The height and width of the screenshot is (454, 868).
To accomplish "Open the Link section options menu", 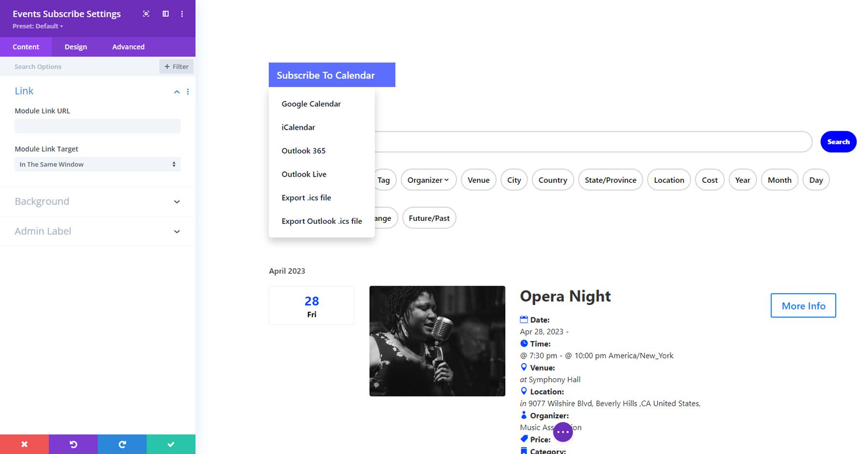I will pos(188,92).
